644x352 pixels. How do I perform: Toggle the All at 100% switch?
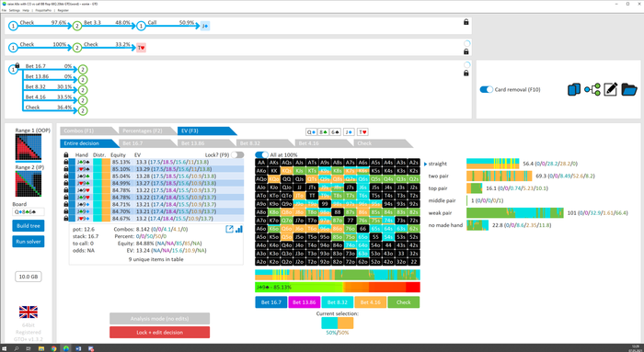tap(261, 154)
